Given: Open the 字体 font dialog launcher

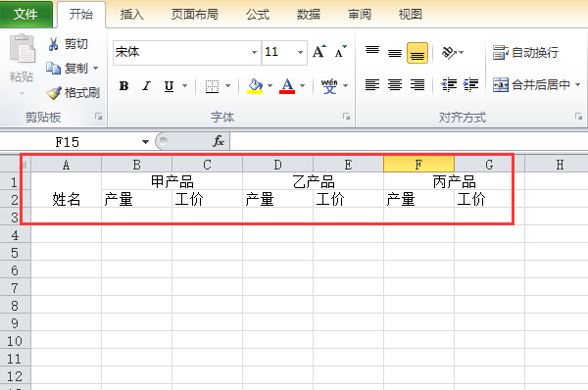Looking at the screenshot, I should click(x=346, y=117).
